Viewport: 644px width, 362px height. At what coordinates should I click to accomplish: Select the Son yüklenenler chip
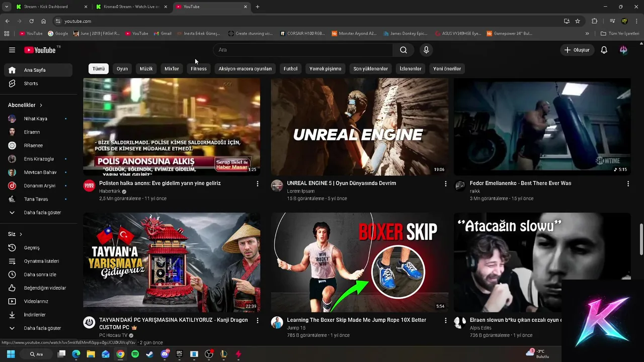tap(370, 69)
